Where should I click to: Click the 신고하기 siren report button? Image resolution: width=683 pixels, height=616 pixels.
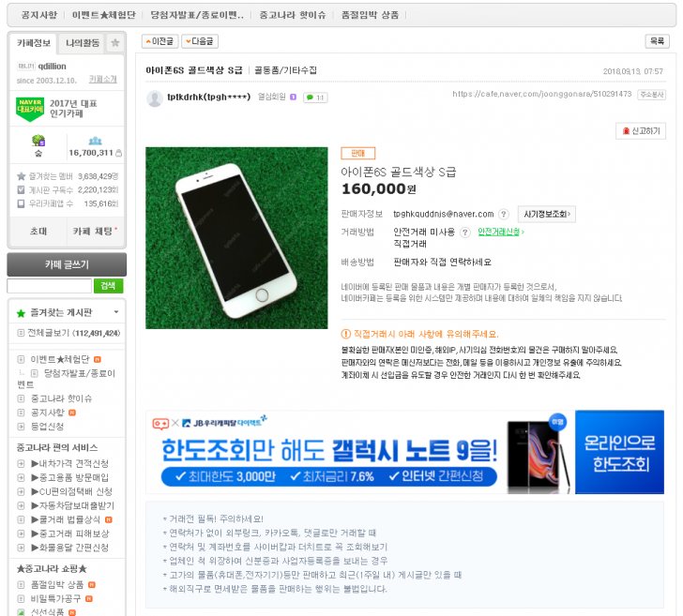(x=641, y=131)
